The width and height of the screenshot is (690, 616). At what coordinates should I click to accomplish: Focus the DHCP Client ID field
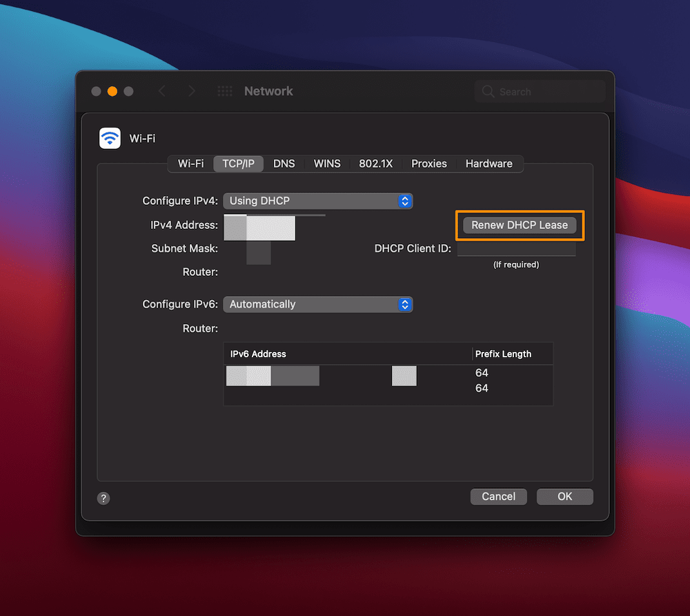(x=516, y=248)
